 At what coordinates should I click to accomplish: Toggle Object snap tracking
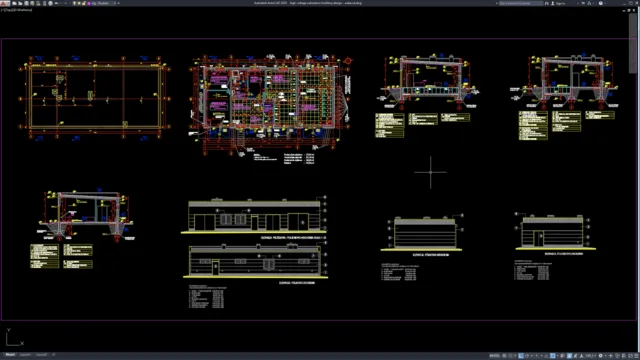[x=547, y=356]
